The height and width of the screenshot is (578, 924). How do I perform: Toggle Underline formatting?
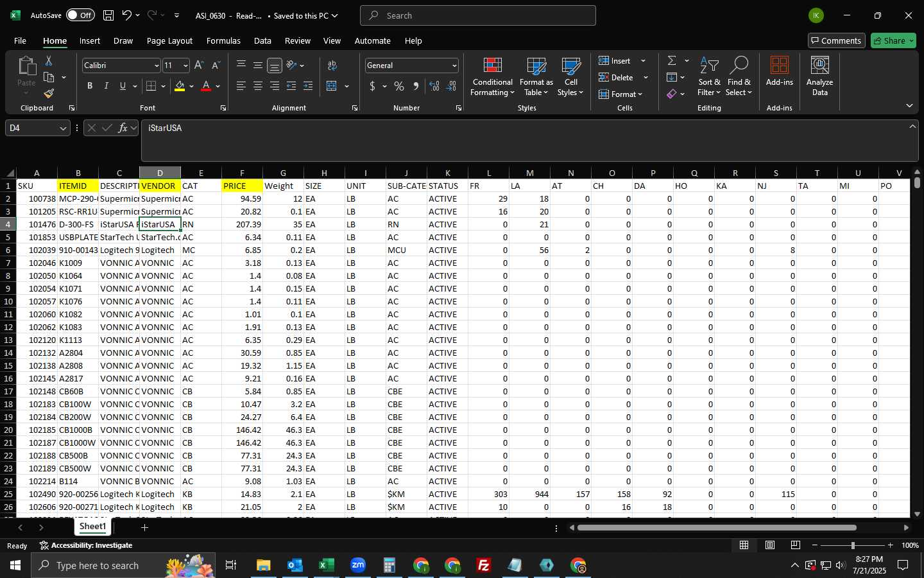123,86
